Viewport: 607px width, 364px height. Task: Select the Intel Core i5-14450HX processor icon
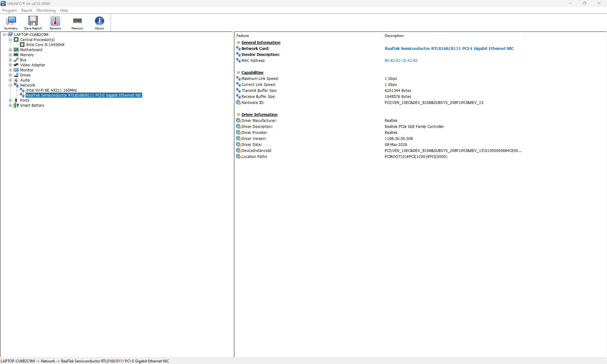coord(22,45)
